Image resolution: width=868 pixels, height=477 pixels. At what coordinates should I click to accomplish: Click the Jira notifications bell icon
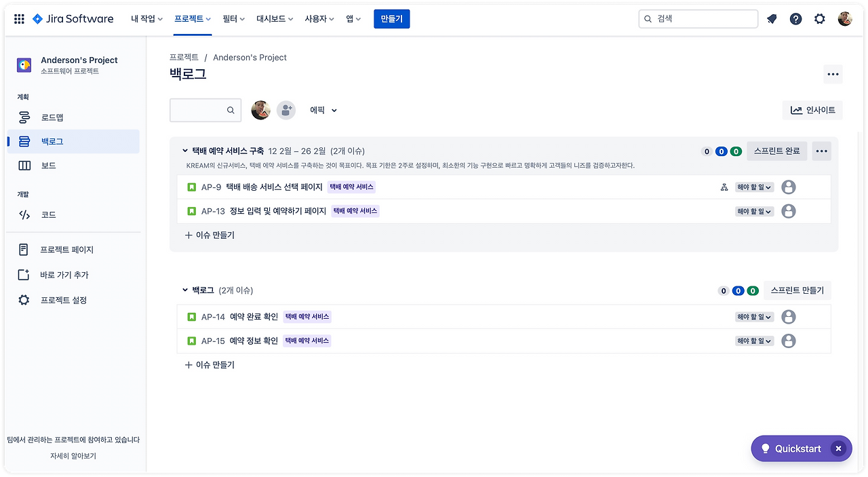pyautogui.click(x=772, y=19)
